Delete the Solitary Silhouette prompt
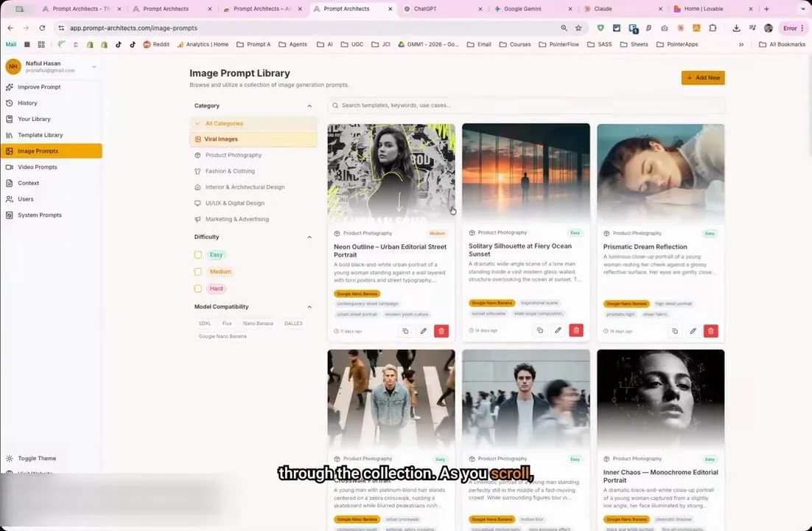This screenshot has height=531, width=812. pos(576,330)
